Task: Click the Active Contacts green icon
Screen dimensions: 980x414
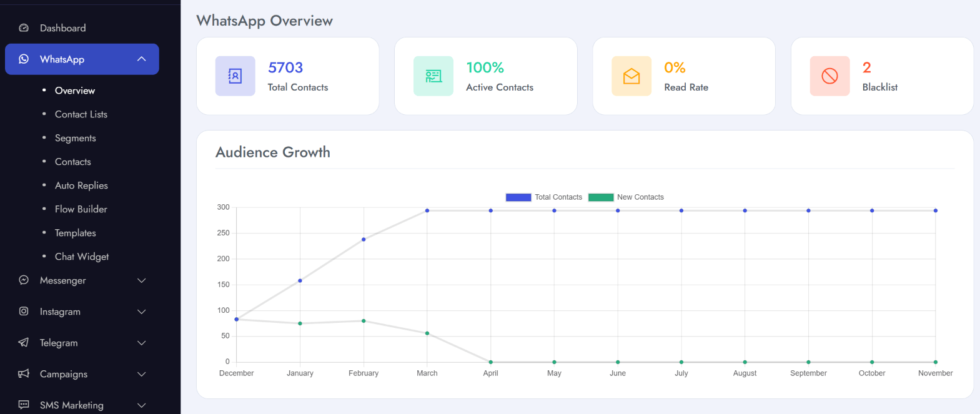Action: point(433,76)
